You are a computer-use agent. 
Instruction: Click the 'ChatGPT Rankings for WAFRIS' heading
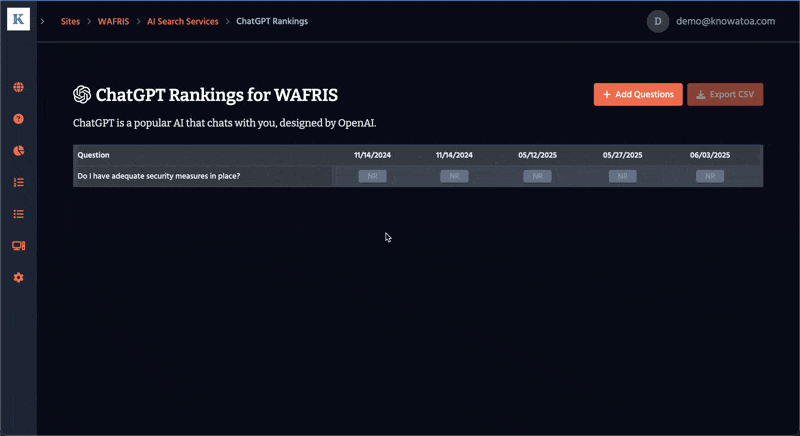217,95
